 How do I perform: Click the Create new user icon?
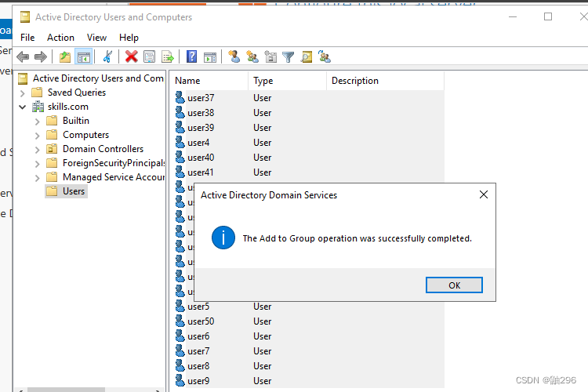tap(234, 56)
